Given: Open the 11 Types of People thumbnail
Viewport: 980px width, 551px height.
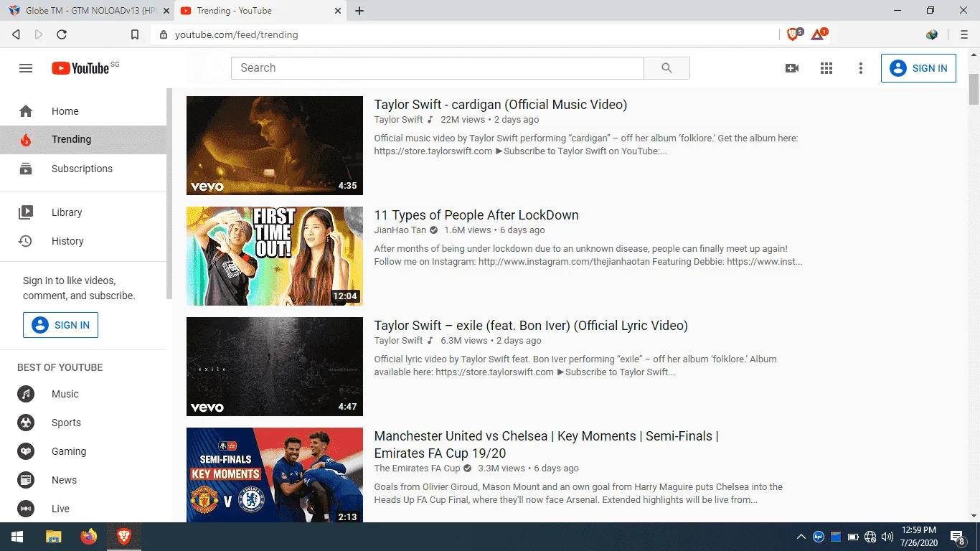Looking at the screenshot, I should coord(275,256).
